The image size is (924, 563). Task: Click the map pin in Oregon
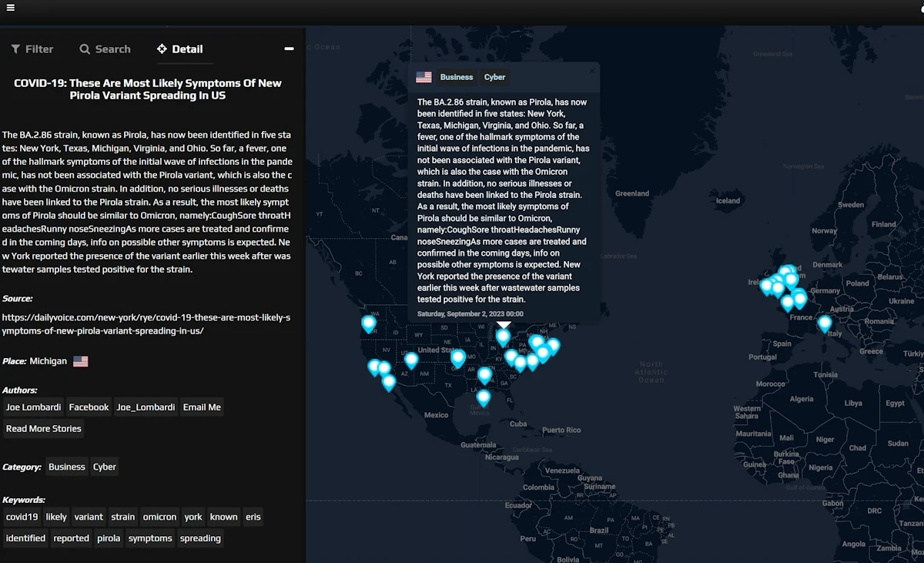coord(369,323)
